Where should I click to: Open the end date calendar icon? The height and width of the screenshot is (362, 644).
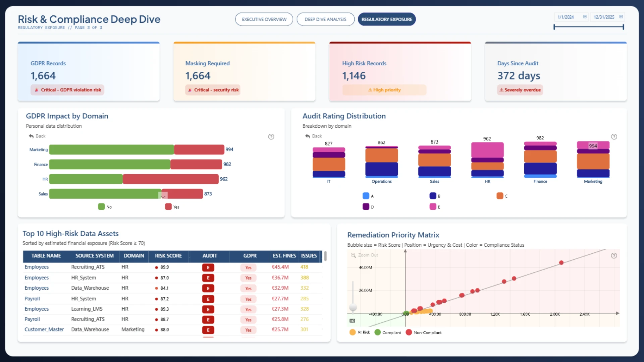coord(621,17)
